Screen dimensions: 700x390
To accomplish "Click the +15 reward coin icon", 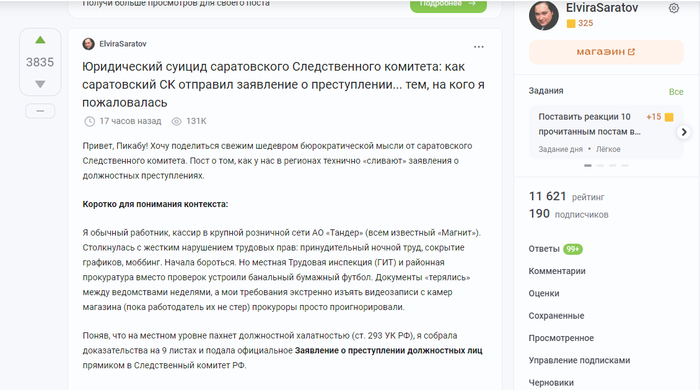I will 669,117.
